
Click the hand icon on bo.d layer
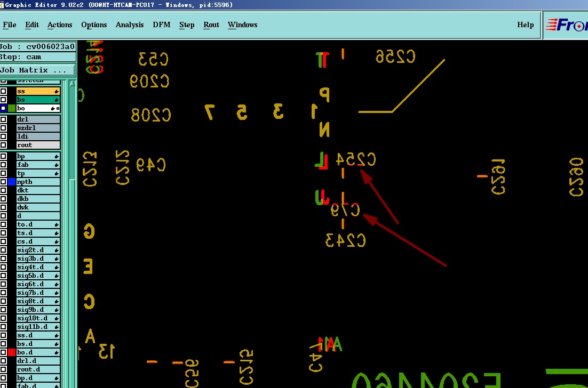point(56,352)
